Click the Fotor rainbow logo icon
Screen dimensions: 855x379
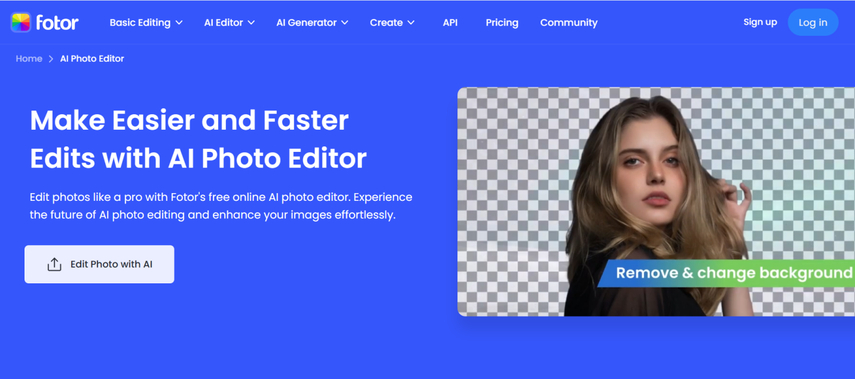coord(21,22)
